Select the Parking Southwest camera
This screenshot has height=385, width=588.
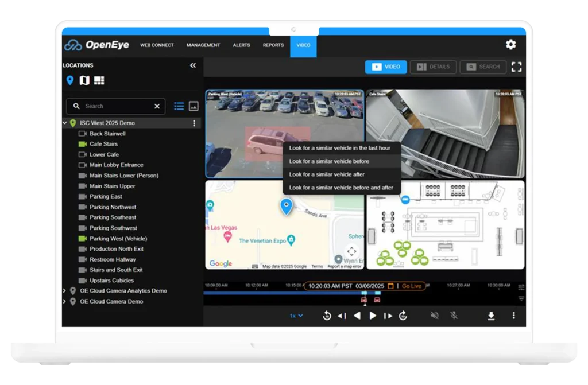113,228
